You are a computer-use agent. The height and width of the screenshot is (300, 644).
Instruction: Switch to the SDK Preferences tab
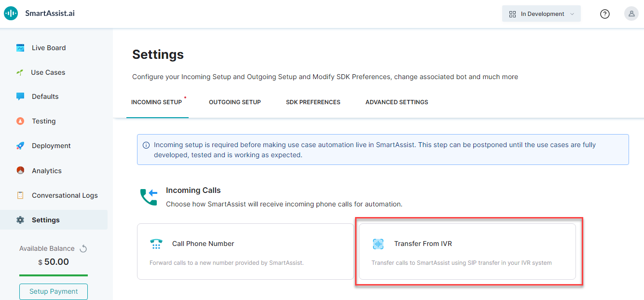pos(313,102)
